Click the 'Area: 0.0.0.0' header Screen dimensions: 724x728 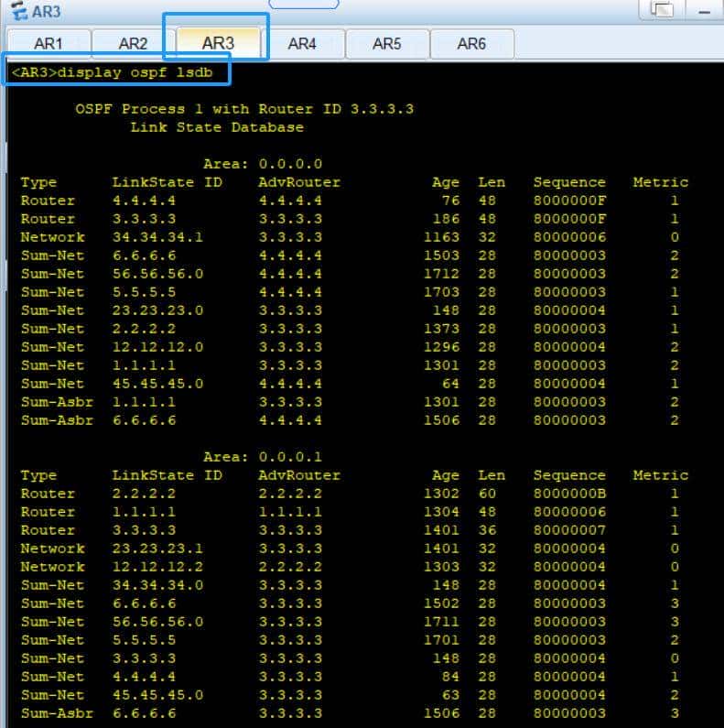tap(262, 164)
